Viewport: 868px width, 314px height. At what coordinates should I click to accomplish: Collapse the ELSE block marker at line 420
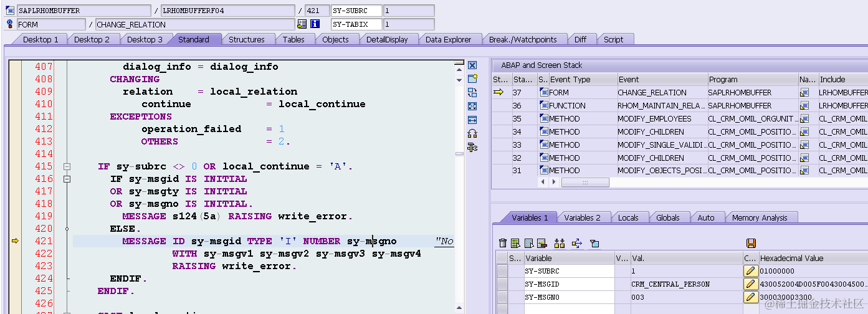(67, 229)
